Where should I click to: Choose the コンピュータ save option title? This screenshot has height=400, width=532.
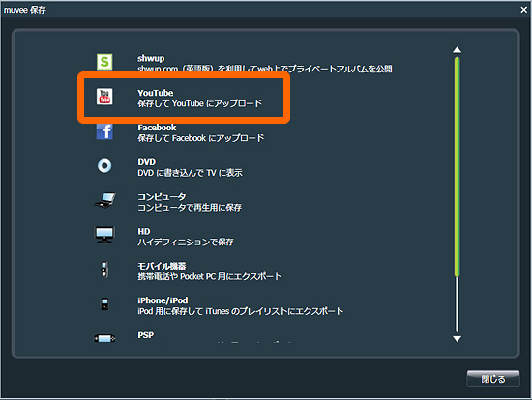tap(162, 196)
